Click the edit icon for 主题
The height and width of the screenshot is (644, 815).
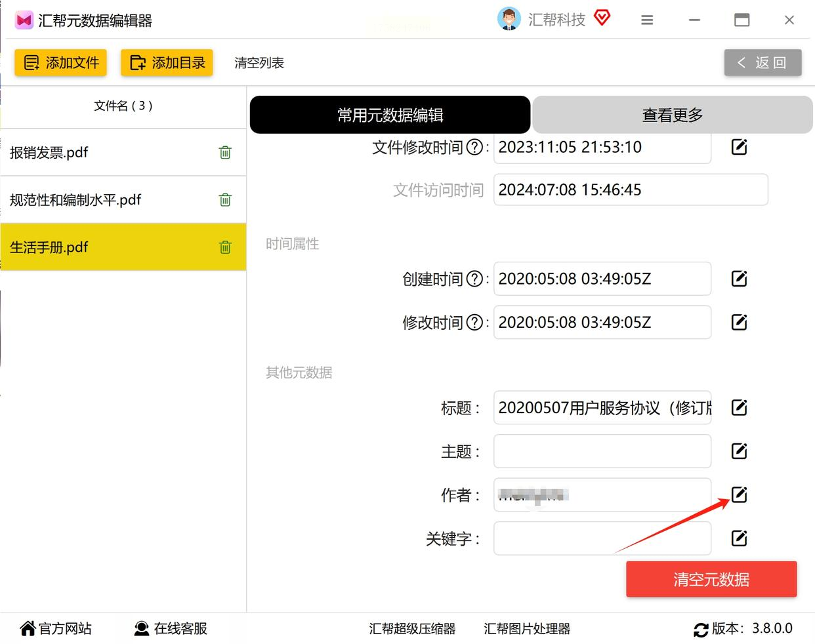[739, 451]
